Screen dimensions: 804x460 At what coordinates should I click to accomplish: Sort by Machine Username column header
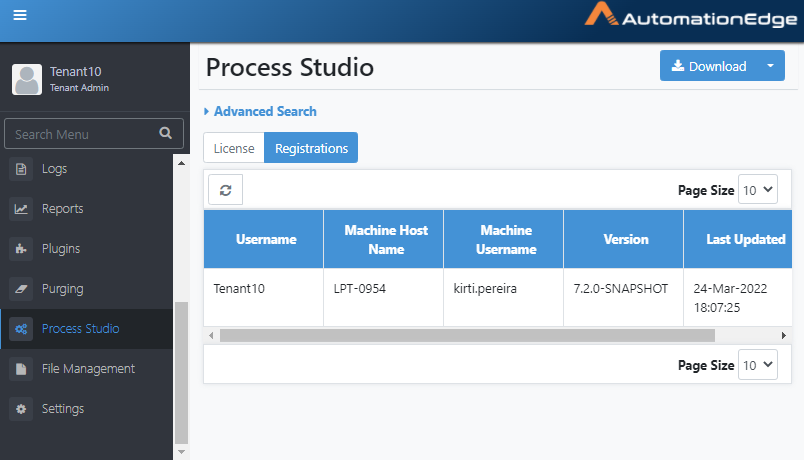pyautogui.click(x=504, y=239)
